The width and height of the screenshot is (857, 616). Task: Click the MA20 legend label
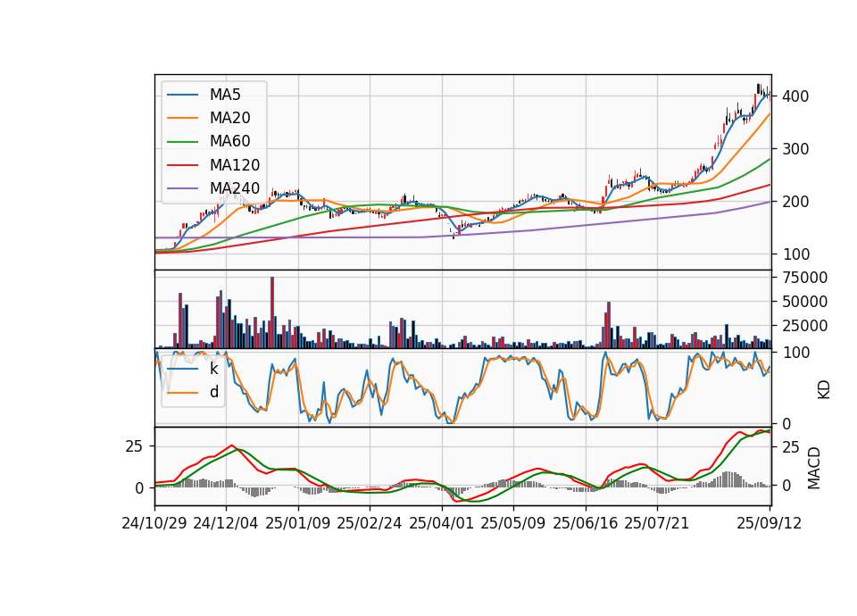point(230,118)
